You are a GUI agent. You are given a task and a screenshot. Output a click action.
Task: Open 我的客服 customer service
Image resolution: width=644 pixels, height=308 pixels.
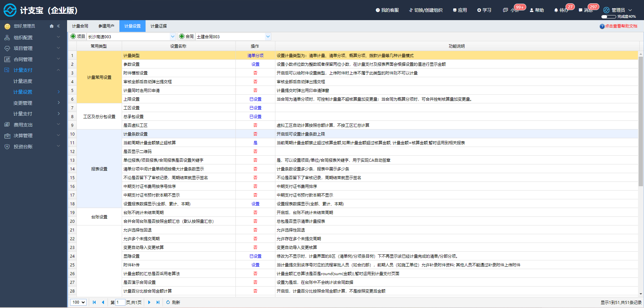coord(387,10)
